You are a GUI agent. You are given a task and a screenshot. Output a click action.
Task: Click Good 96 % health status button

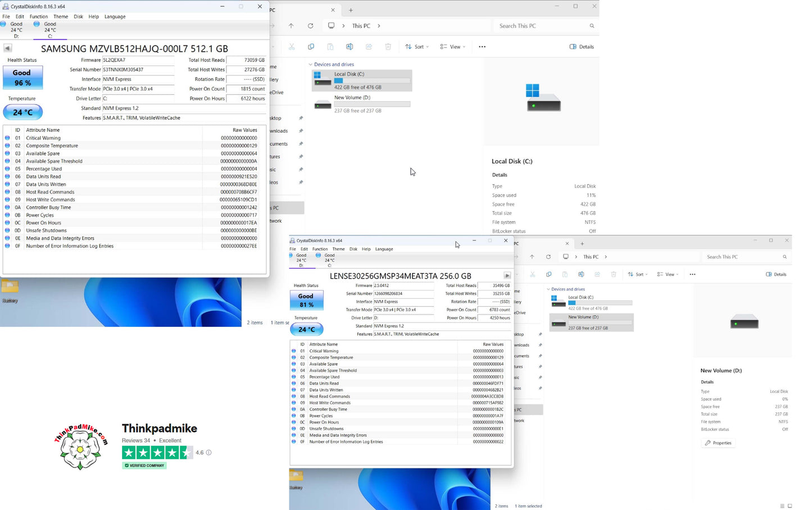point(22,78)
